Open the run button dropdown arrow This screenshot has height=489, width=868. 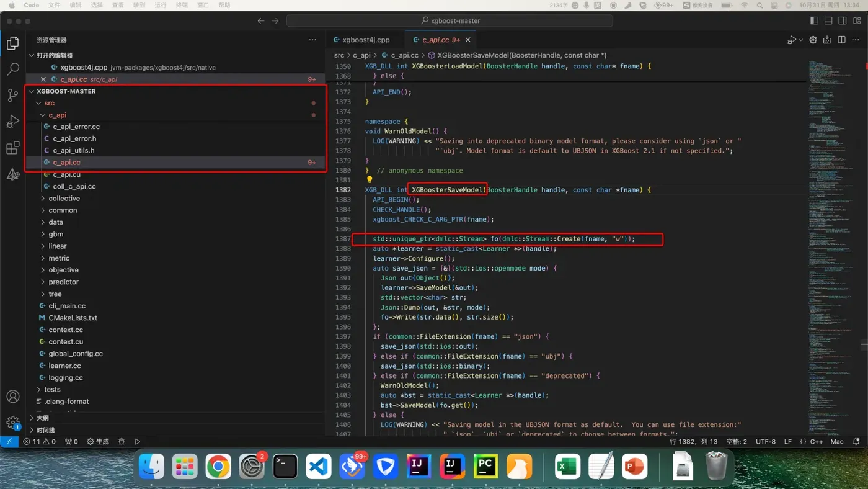click(x=800, y=40)
